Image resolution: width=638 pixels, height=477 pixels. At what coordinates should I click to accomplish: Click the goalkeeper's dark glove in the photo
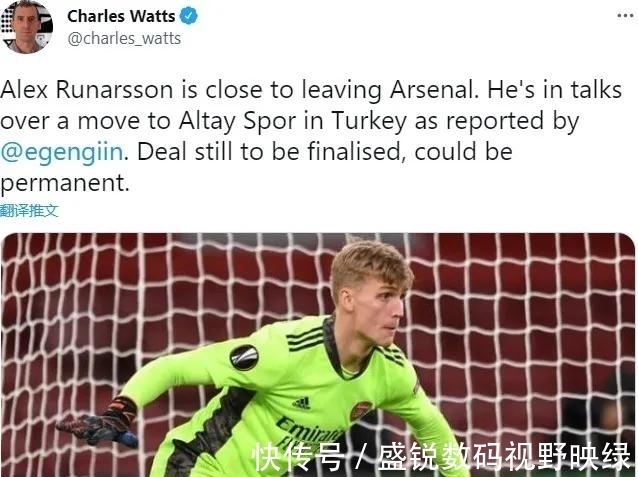98,423
